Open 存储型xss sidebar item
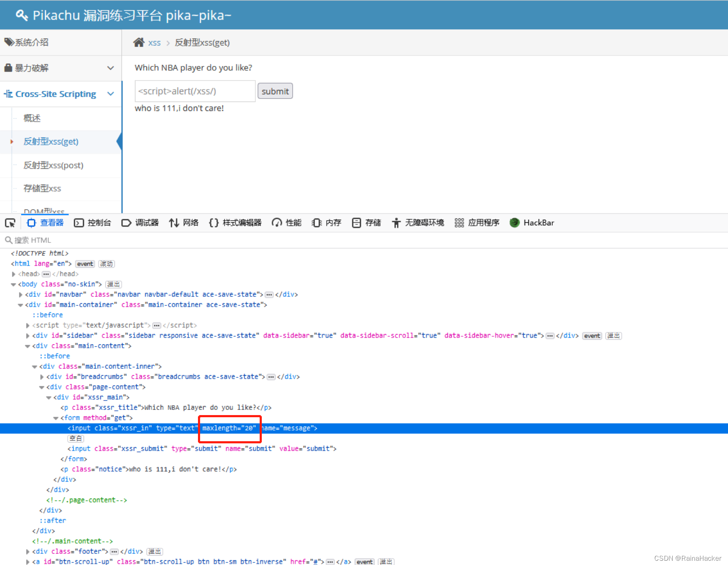This screenshot has width=728, height=565. click(x=42, y=188)
